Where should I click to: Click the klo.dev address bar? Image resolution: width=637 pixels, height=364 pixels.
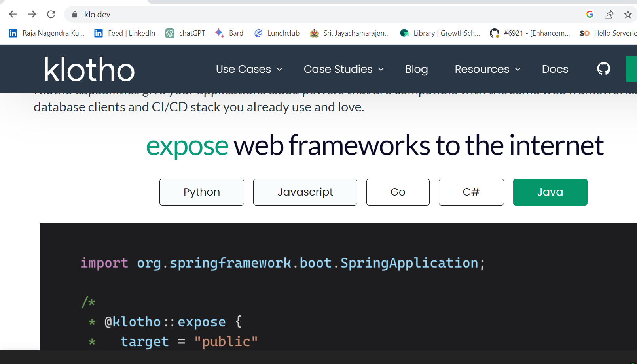(97, 14)
